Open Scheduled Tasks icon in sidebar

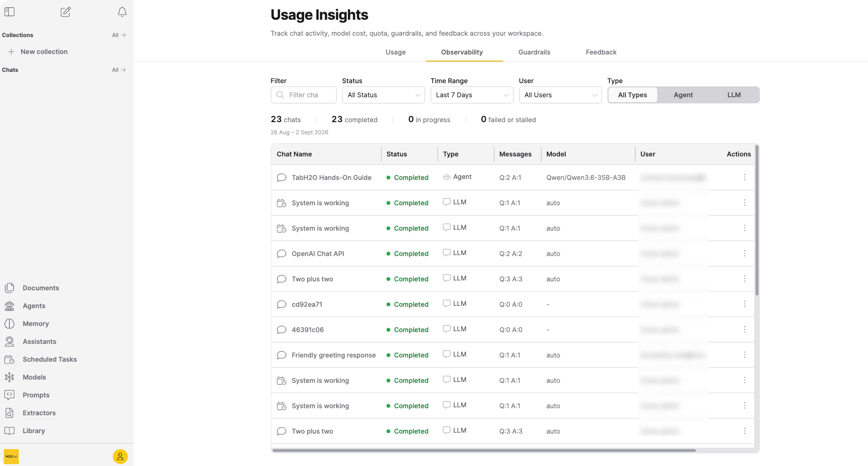tap(9, 359)
